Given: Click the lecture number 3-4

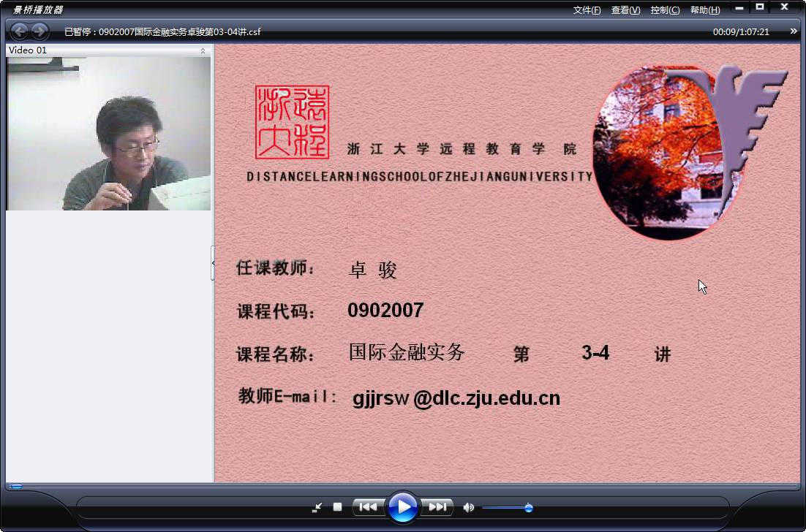Looking at the screenshot, I should click(595, 353).
